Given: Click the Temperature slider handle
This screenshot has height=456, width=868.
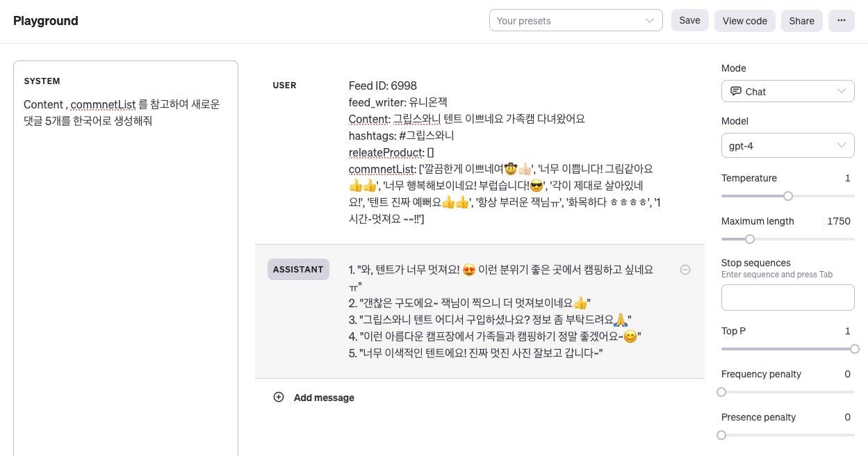Looking at the screenshot, I should [788, 196].
